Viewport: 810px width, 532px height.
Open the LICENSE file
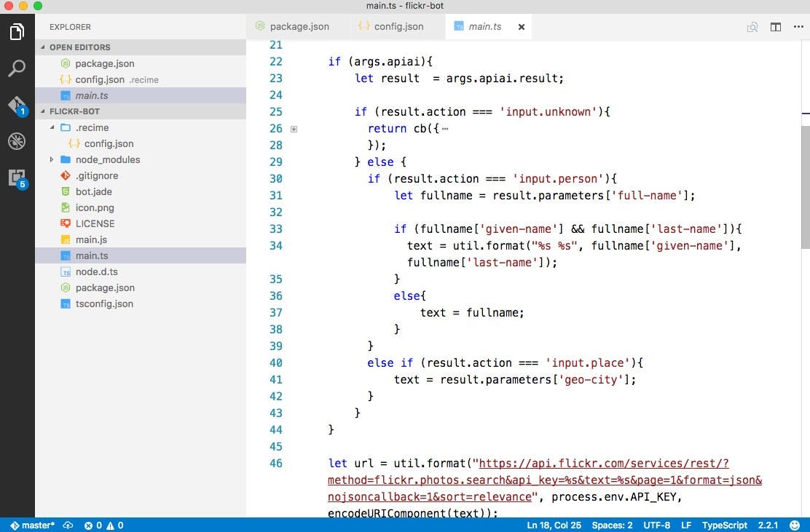click(141, 223)
